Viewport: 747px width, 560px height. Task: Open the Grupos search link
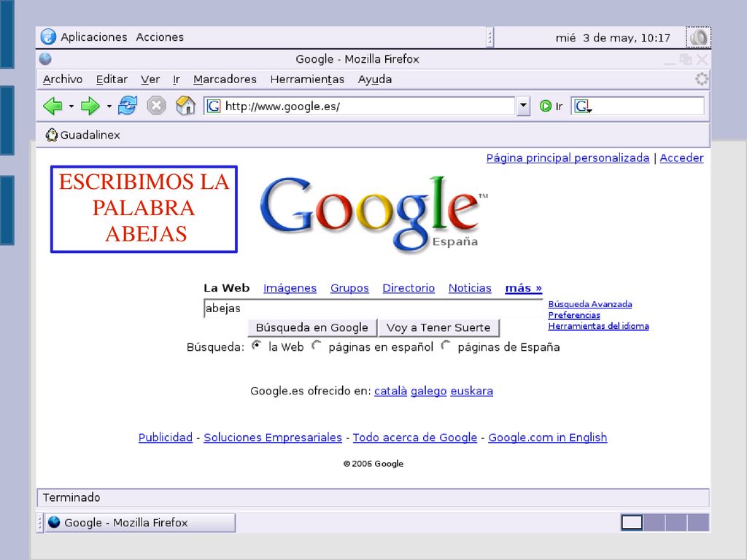[349, 288]
